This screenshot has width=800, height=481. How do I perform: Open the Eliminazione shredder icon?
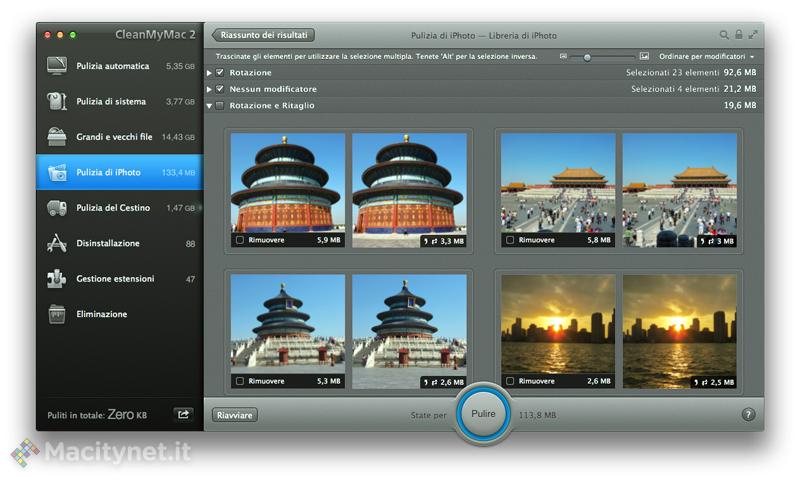pyautogui.click(x=57, y=314)
